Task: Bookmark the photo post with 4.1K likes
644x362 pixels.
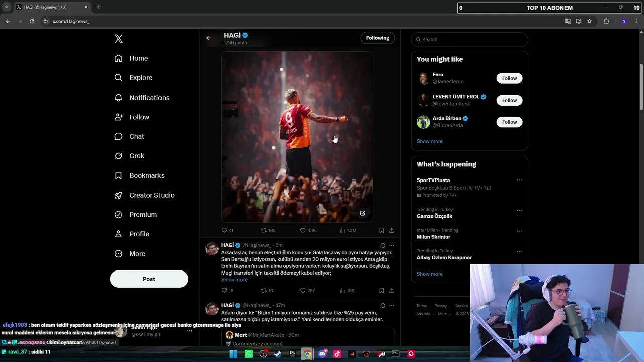Action: pos(382,230)
